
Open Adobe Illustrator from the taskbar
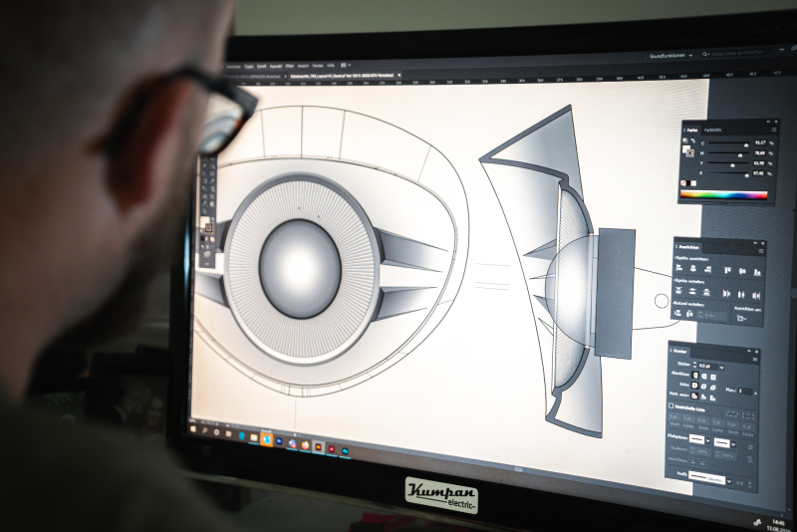(x=318, y=446)
